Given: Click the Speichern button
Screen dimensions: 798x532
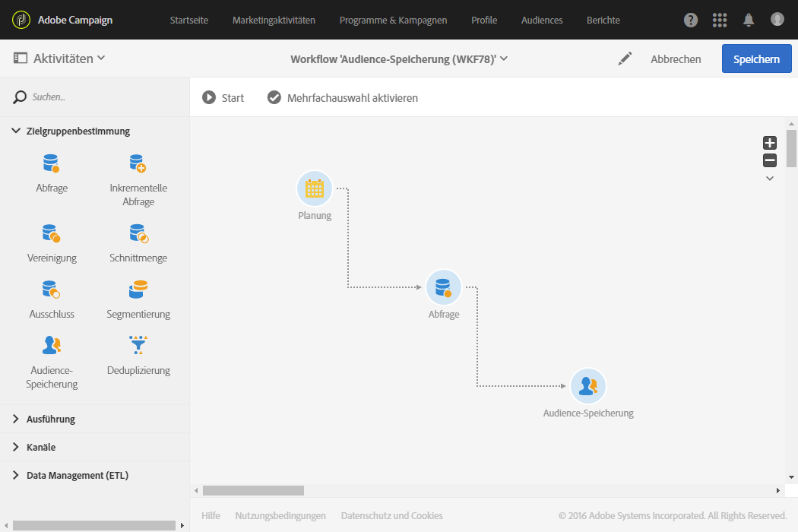Looking at the screenshot, I should 756,59.
